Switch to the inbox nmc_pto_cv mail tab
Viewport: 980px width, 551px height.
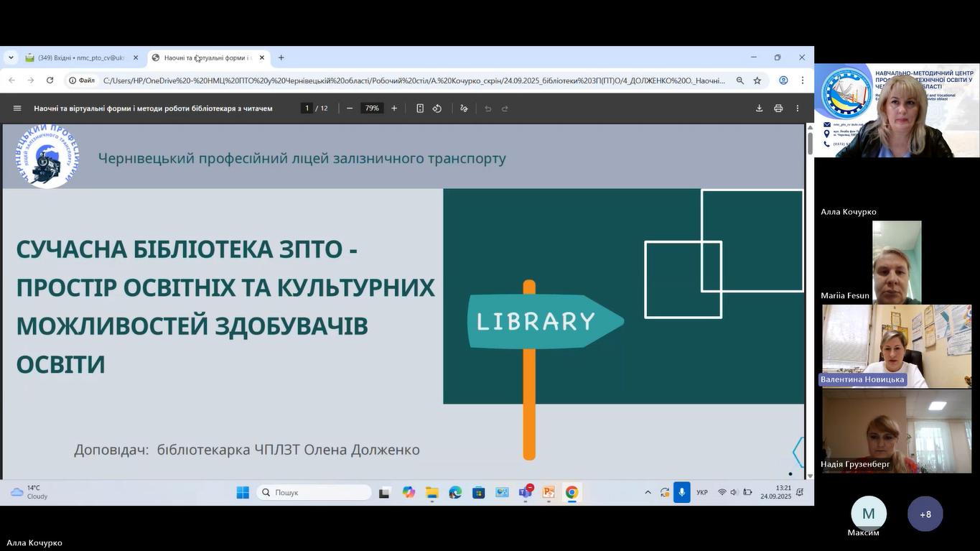[80, 57]
